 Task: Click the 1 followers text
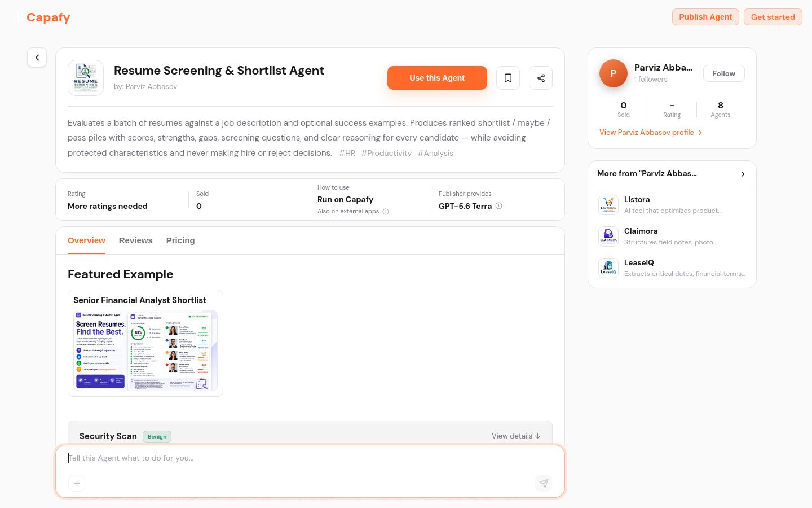[x=651, y=80]
